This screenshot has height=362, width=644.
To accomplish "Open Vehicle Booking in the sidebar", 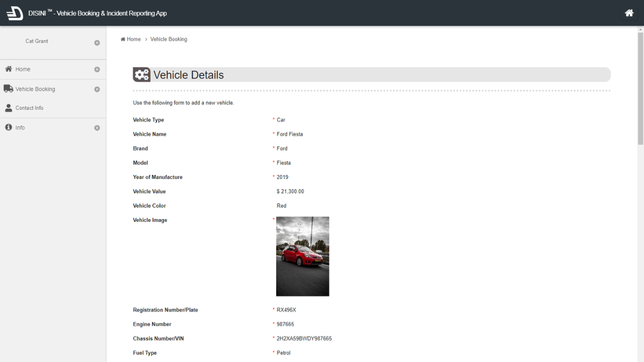I will [35, 89].
